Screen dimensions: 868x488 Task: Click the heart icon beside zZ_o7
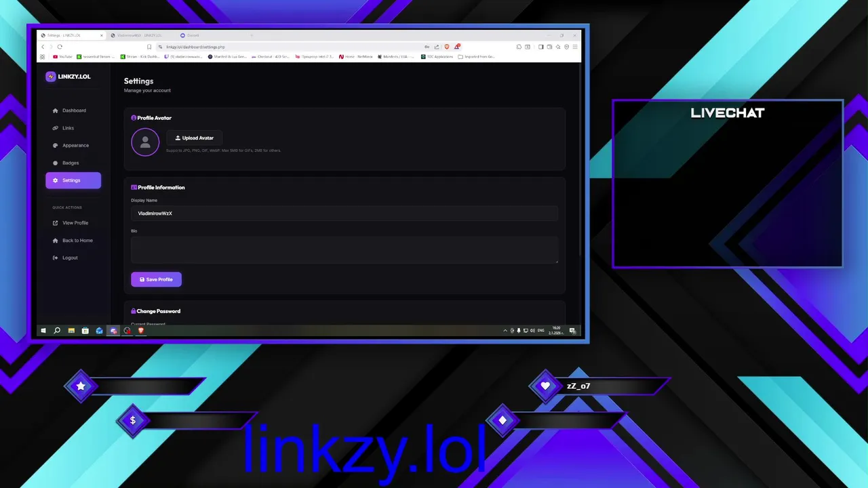[545, 386]
